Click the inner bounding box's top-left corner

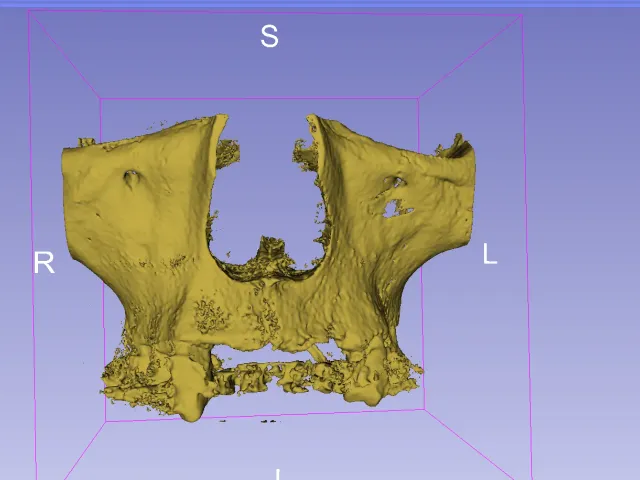tap(100, 99)
